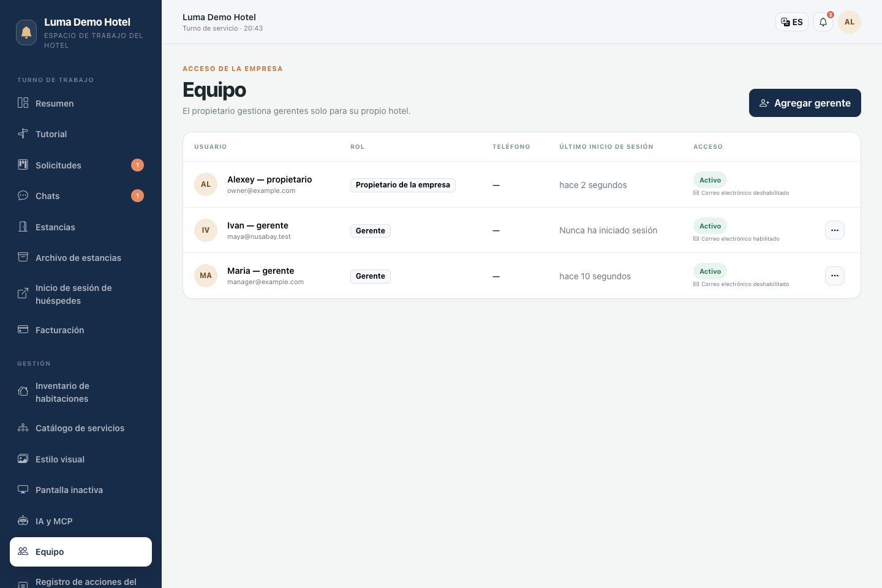The height and width of the screenshot is (588, 882).
Task: Click USUARIO column header
Action: tap(211, 147)
